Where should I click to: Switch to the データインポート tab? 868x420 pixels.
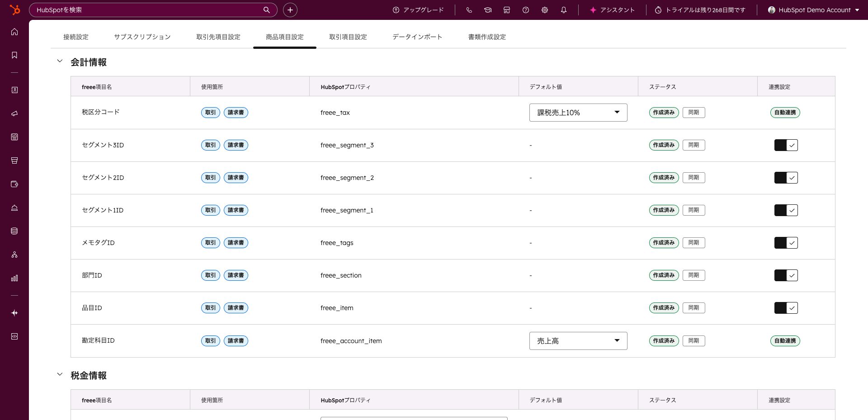tap(417, 37)
